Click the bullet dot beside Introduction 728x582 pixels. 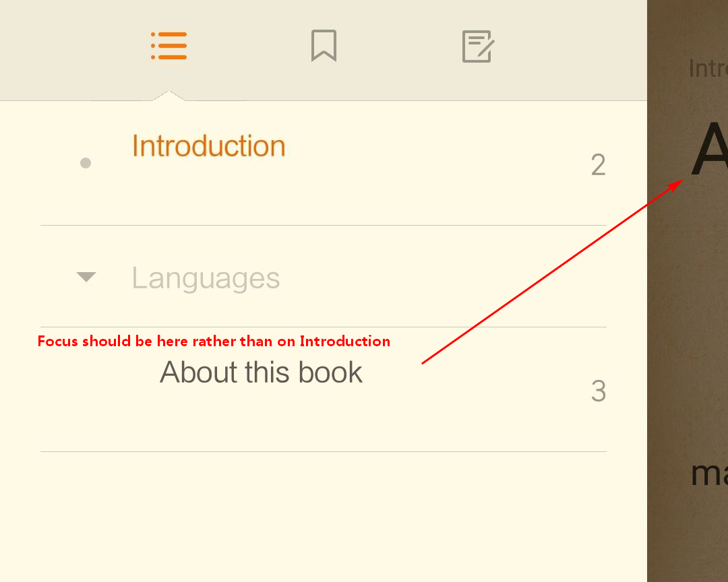[86, 162]
